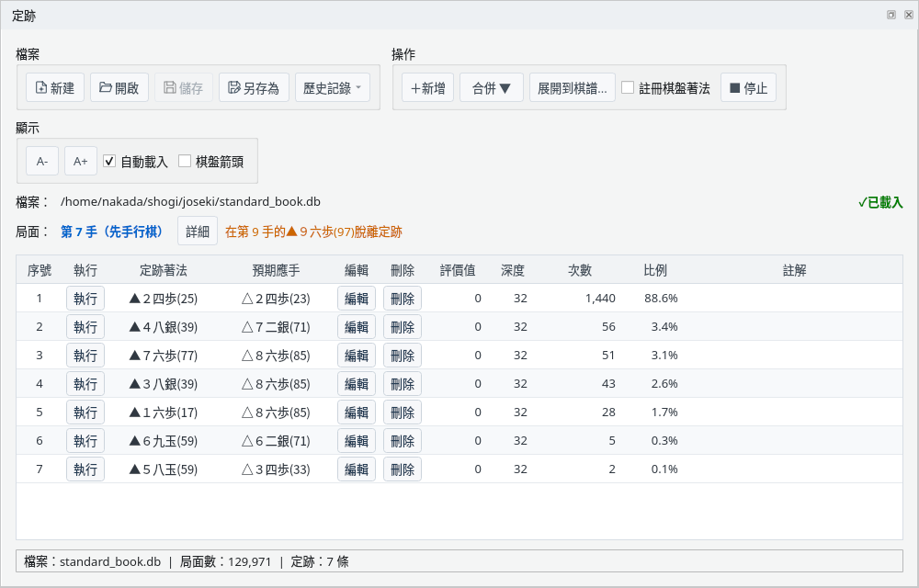The image size is (919, 588).
Task: Click the 展開到棋譜 button
Action: pos(572,88)
